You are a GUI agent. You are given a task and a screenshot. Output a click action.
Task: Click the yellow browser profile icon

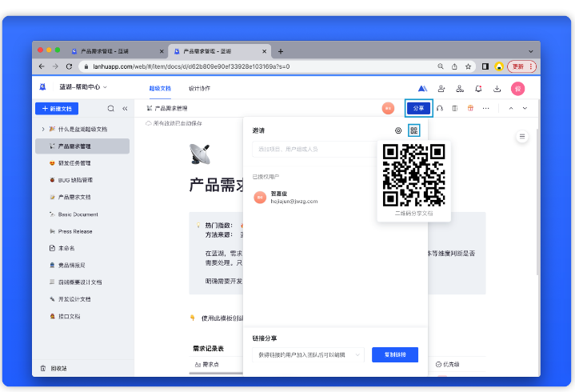[499, 66]
